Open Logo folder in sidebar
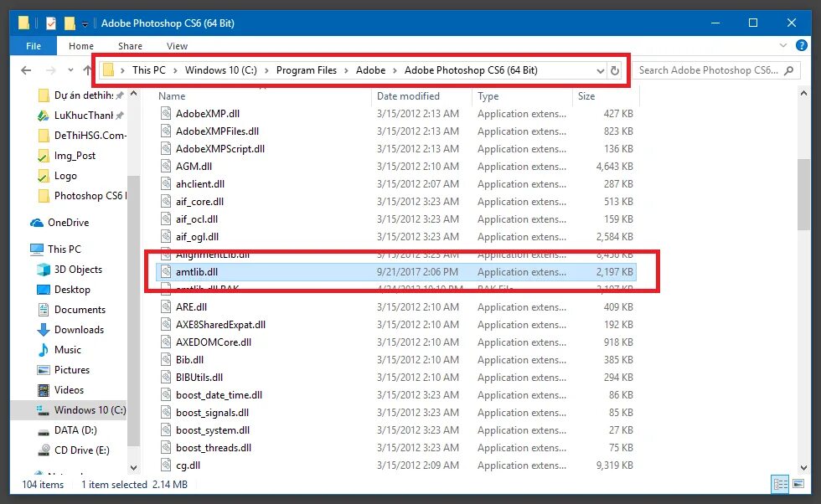Screen dimensions: 821x504 tap(58, 176)
